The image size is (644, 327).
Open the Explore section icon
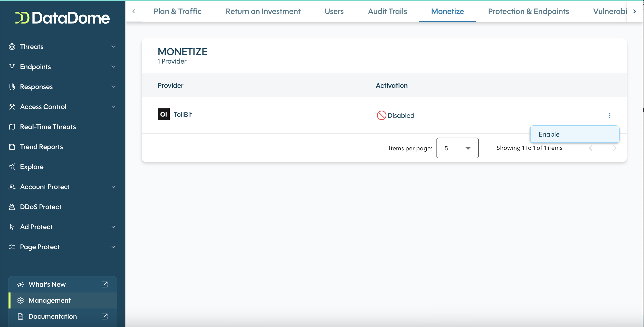pyautogui.click(x=12, y=167)
